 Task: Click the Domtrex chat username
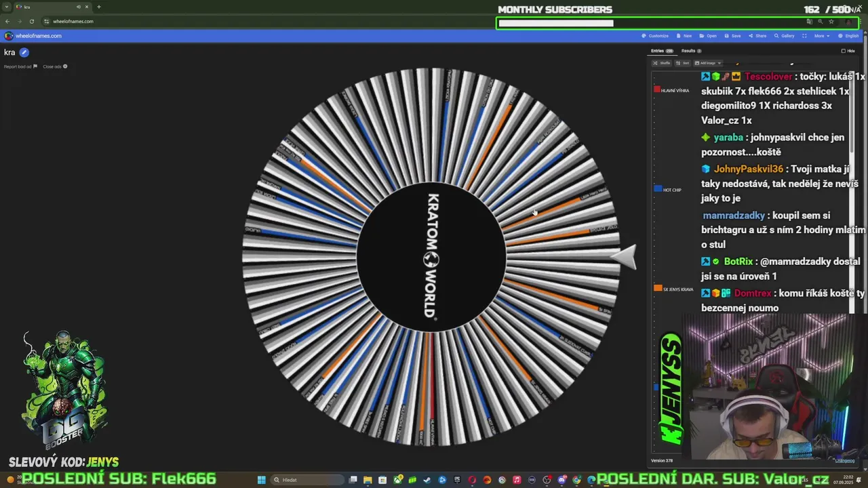click(753, 293)
